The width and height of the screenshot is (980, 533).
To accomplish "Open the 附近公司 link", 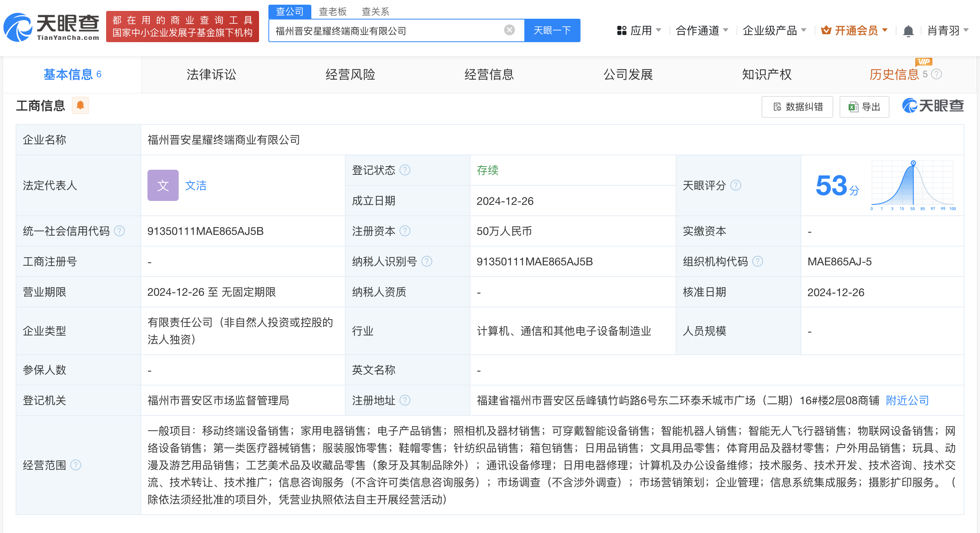I will (907, 400).
